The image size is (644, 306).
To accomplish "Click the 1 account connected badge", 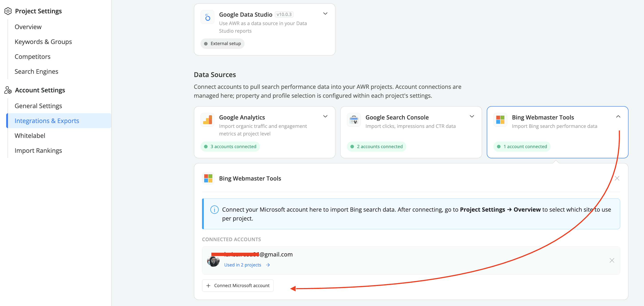I will tap(522, 147).
